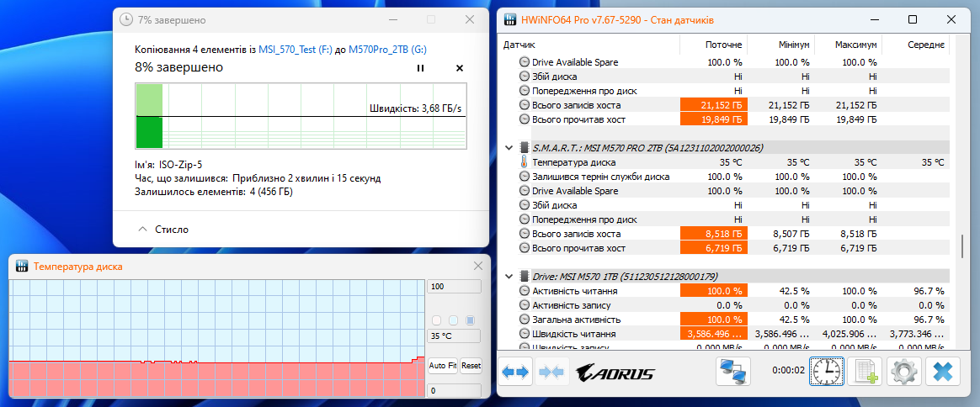980x407 pixels.
Task: Cancel the copy with the X button
Action: 460,68
